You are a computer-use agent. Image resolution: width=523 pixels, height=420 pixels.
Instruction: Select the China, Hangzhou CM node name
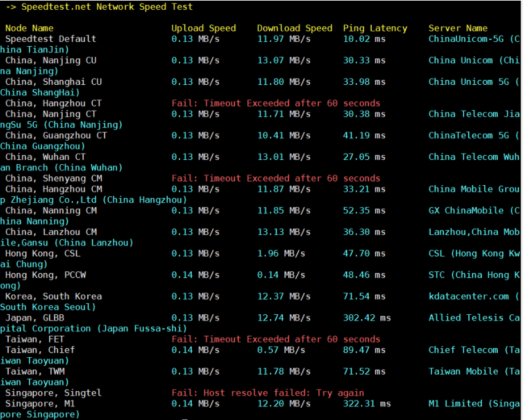[x=53, y=189]
